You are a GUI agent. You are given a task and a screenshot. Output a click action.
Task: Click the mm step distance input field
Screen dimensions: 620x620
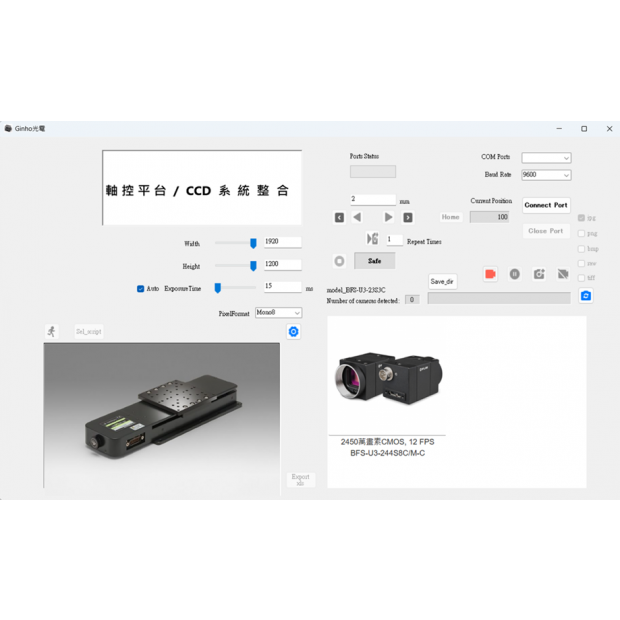pos(372,200)
